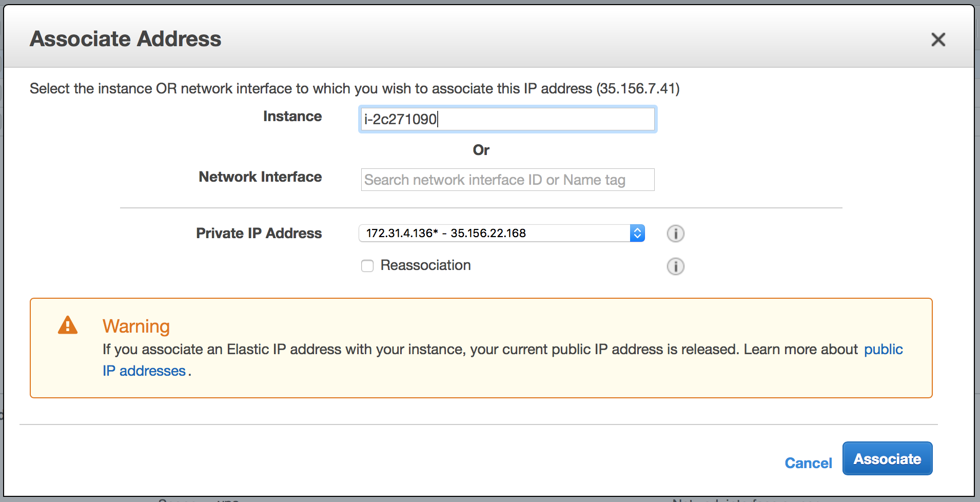Click the Search network interface ID field

(x=507, y=180)
